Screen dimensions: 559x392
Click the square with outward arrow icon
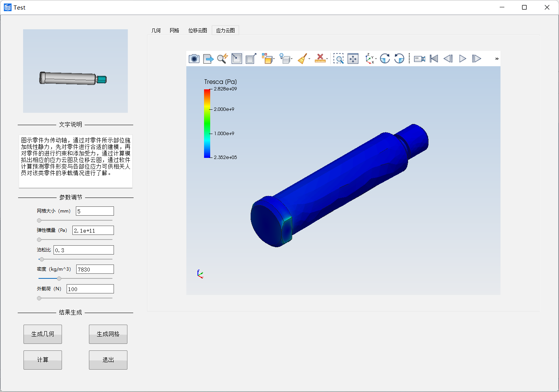251,59
